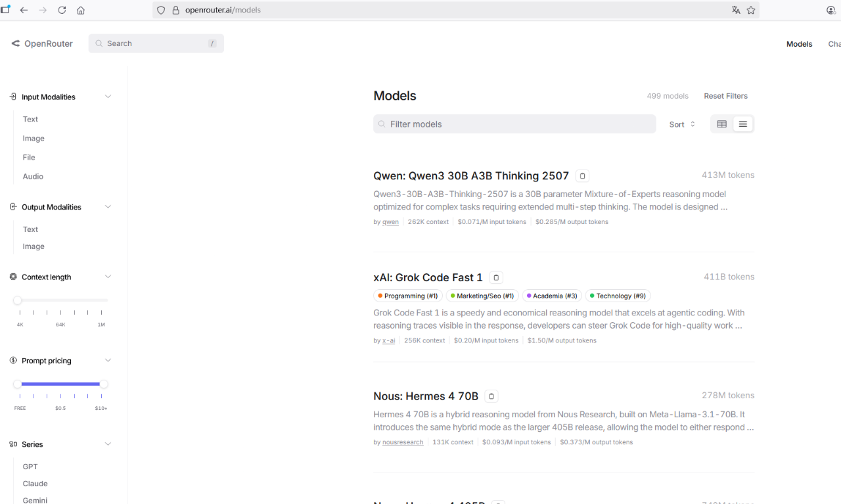Filter output modality by Text
This screenshot has height=504, width=841.
[x=30, y=229]
